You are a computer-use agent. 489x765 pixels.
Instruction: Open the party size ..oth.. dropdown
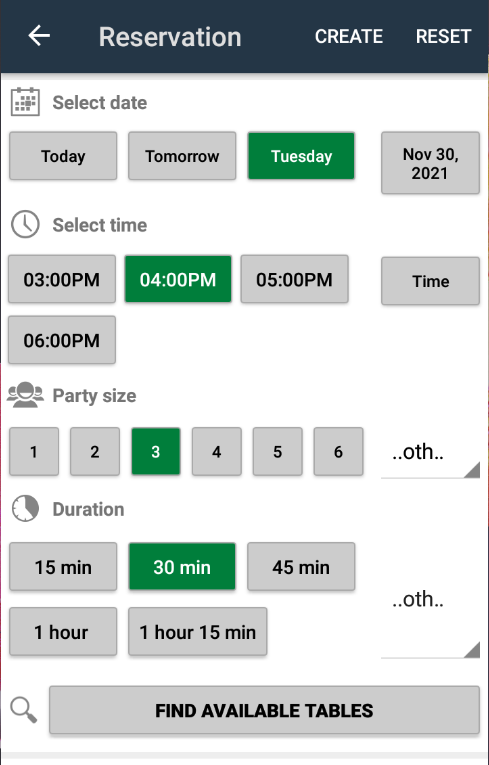[430, 454]
